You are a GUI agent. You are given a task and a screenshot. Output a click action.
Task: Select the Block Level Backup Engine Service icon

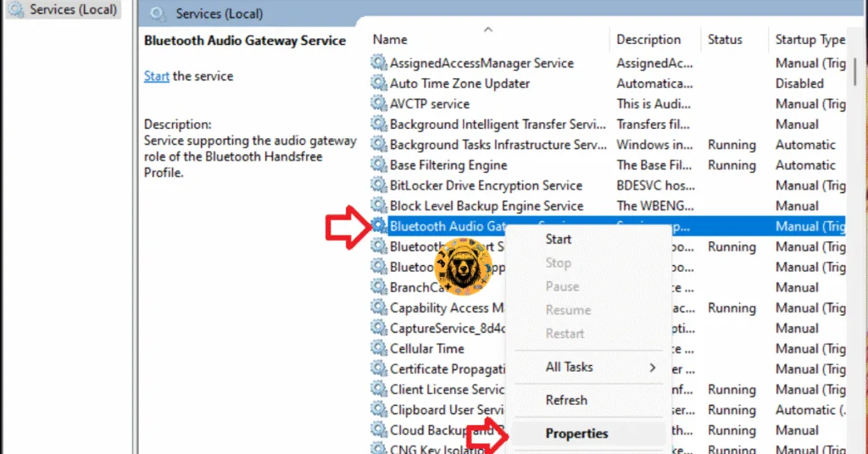pos(378,206)
